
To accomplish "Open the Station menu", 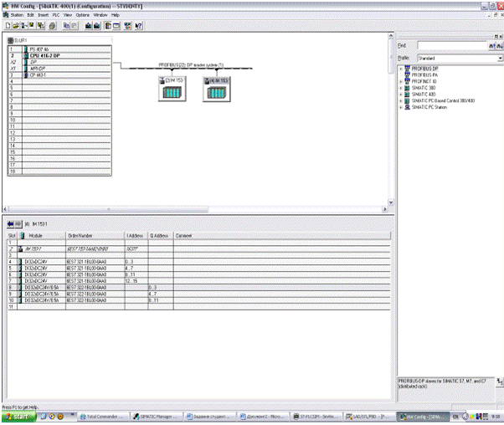I will [x=18, y=15].
